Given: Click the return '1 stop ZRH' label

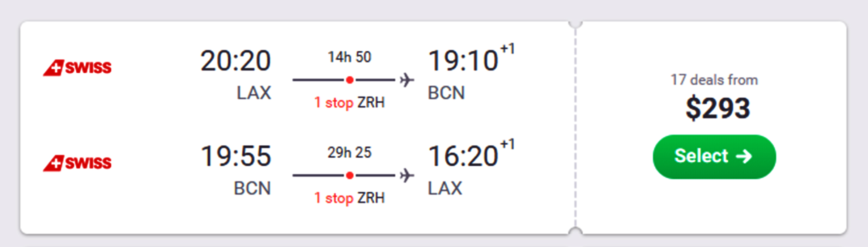Looking at the screenshot, I should click(x=349, y=198).
